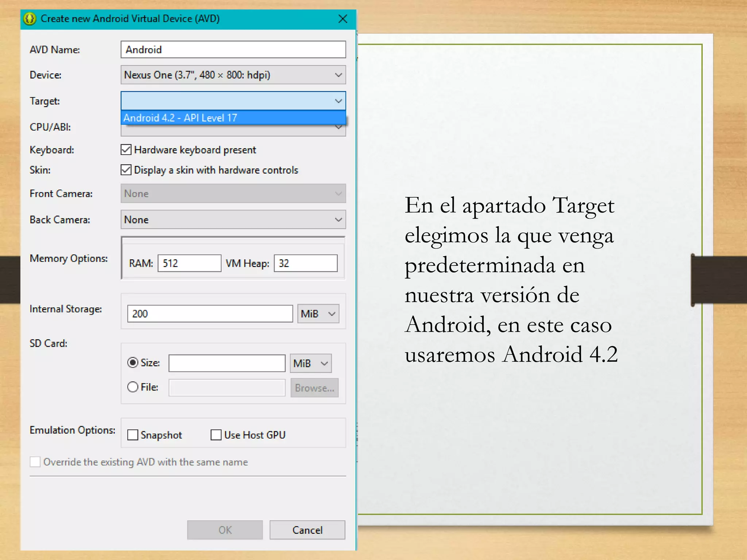Open the CPU/ABI dropdown arrow
747x560 pixels.
[x=338, y=128]
